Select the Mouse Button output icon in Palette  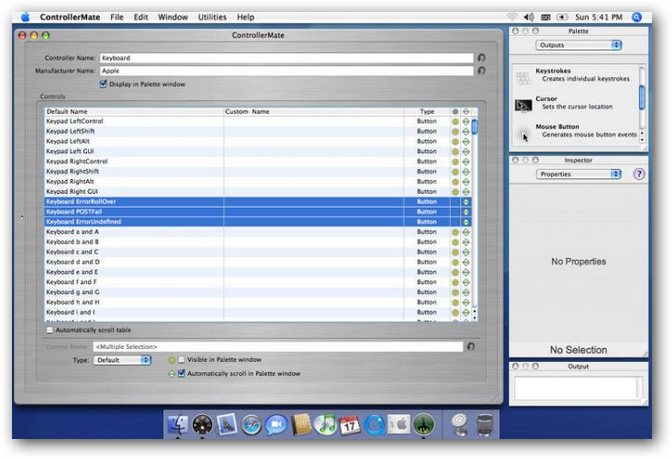[x=523, y=134]
